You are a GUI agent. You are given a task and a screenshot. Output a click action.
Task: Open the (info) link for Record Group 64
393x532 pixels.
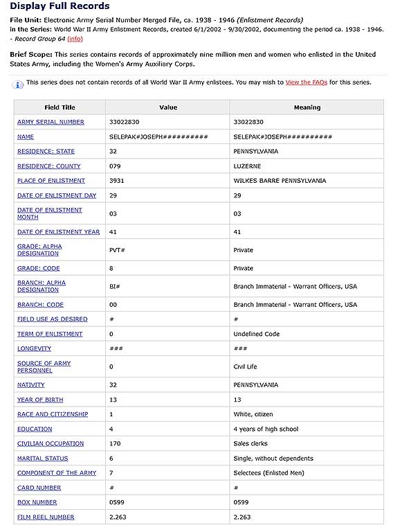click(x=75, y=39)
